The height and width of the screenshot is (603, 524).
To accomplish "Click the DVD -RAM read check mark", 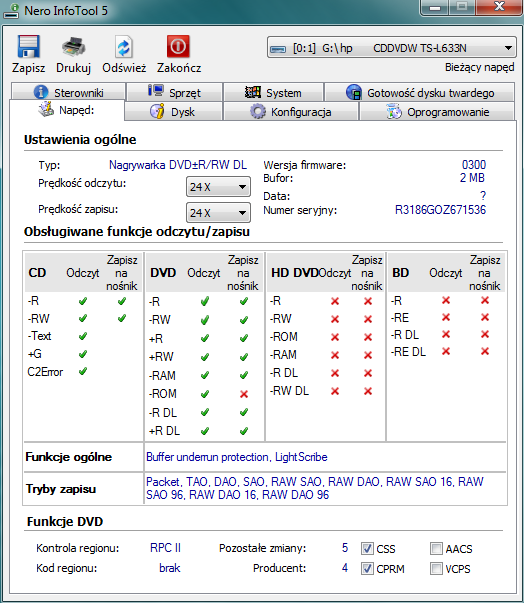I will point(205,375).
